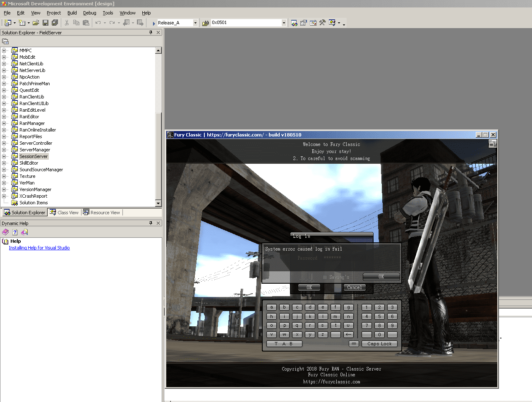The width and height of the screenshot is (532, 402).
Task: Select the VersionManager project in the tree
Action: click(35, 189)
